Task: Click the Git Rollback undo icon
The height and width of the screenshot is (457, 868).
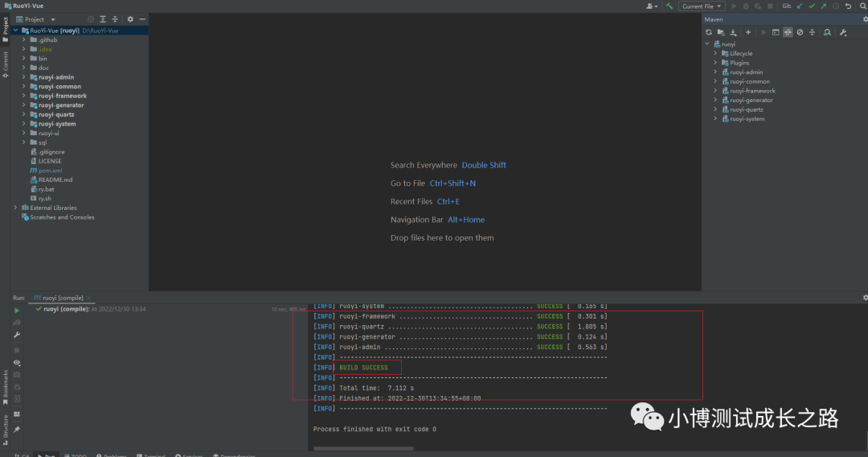Action: tap(848, 6)
